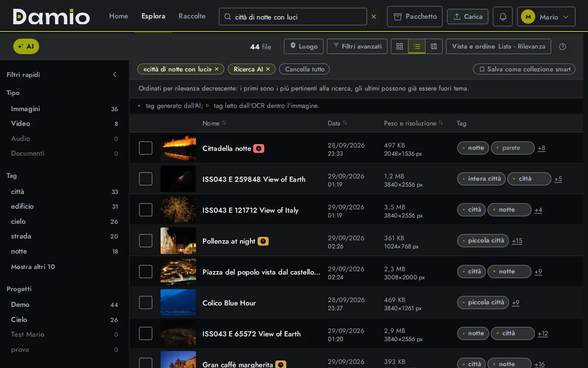The height and width of the screenshot is (368, 588).
Task: Clear the search field with X
Action: [x=374, y=17]
